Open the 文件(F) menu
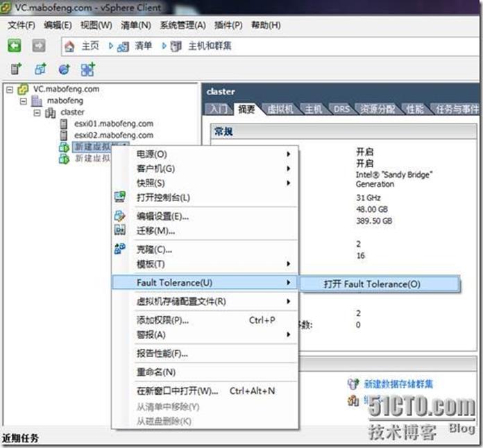Screen dimensions: 483x448 pyautogui.click(x=22, y=25)
